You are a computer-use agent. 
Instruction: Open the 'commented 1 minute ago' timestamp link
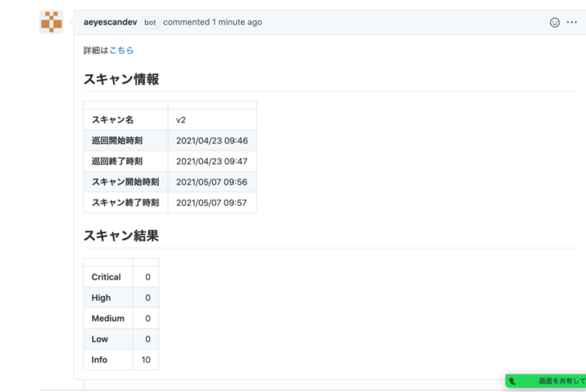(x=212, y=22)
